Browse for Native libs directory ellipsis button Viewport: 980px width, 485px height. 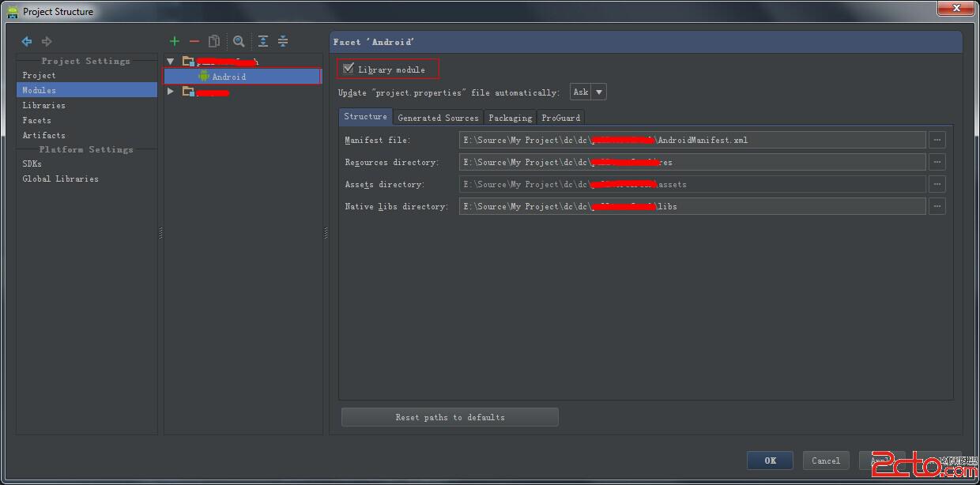937,206
